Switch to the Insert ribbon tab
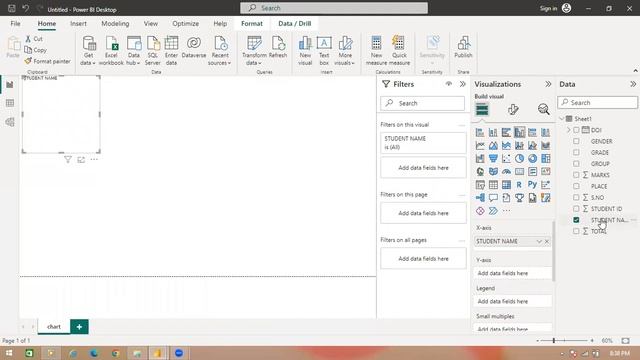This screenshot has width=640, height=360. [78, 24]
